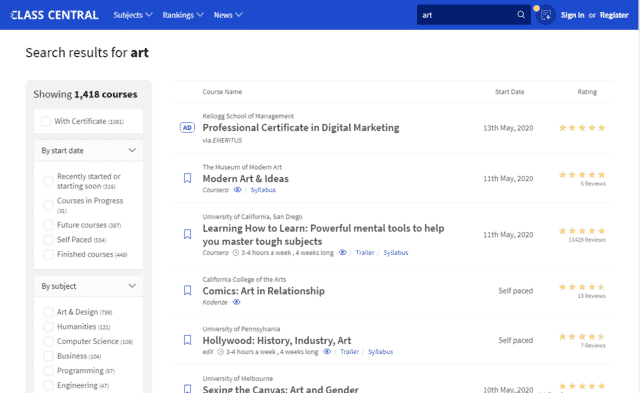The width and height of the screenshot is (640, 393).
Task: Open Trailer link for Learning How to Learn
Action: (x=364, y=253)
